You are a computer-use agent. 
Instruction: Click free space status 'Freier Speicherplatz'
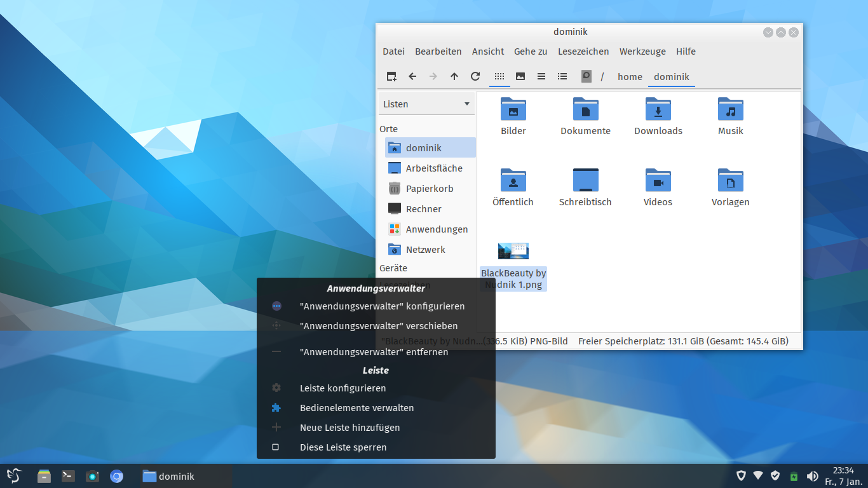pyautogui.click(x=683, y=341)
